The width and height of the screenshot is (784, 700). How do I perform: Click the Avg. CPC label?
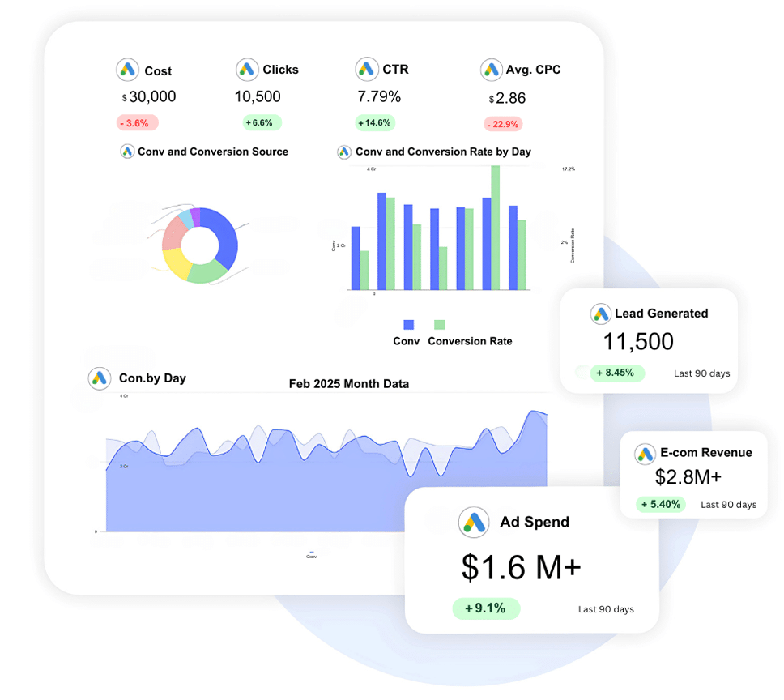pos(533,70)
